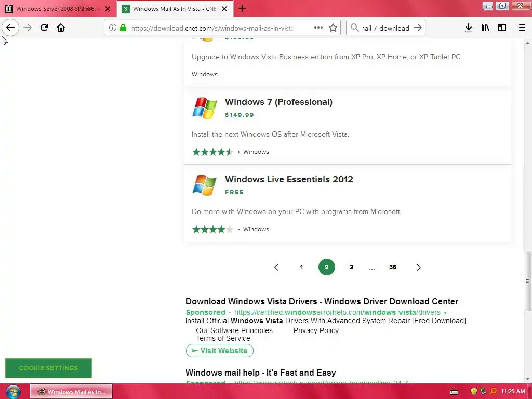Viewport: 532px width, 399px height.
Task: Open Windows 7 (Professional) listing
Action: pos(278,102)
